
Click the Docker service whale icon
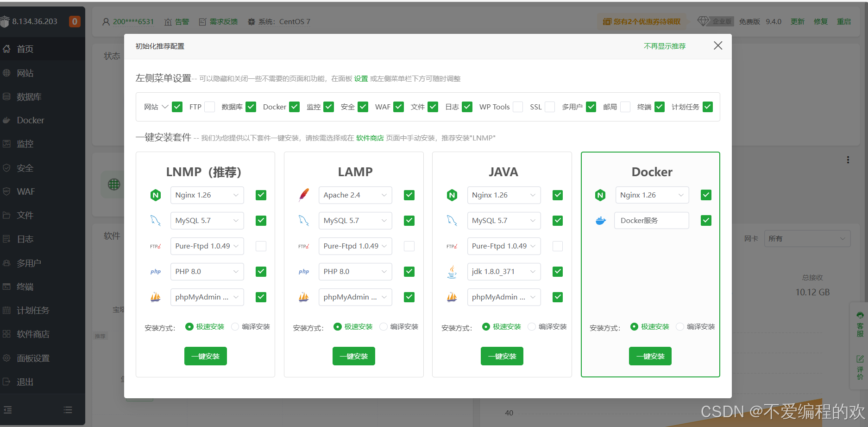tap(601, 221)
